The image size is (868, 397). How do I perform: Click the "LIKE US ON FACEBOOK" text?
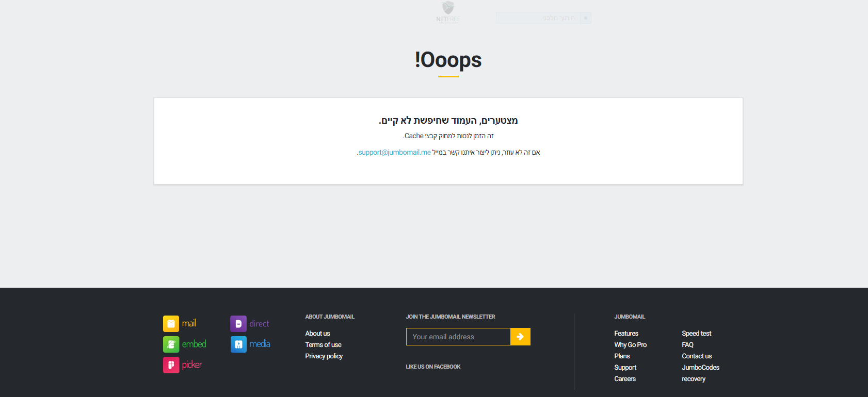433,367
